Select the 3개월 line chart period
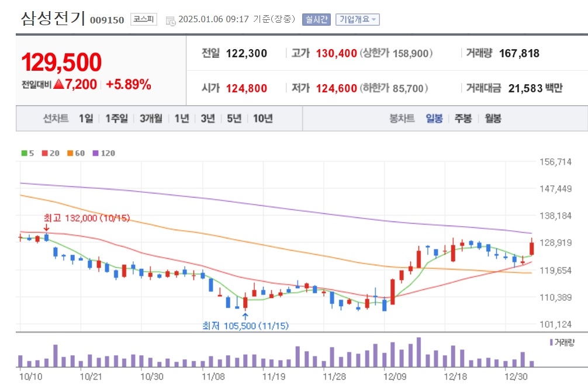588x388 pixels. (x=151, y=119)
